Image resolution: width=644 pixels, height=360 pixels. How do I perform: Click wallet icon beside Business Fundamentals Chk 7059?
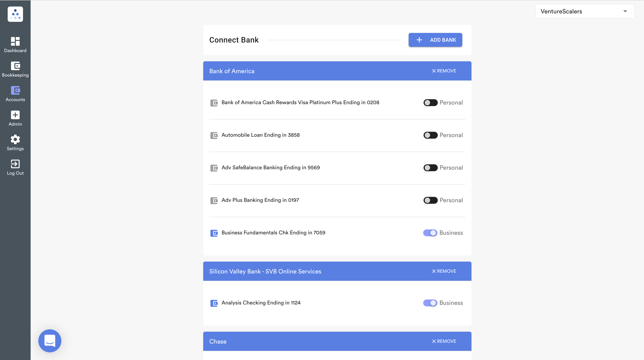click(x=214, y=233)
